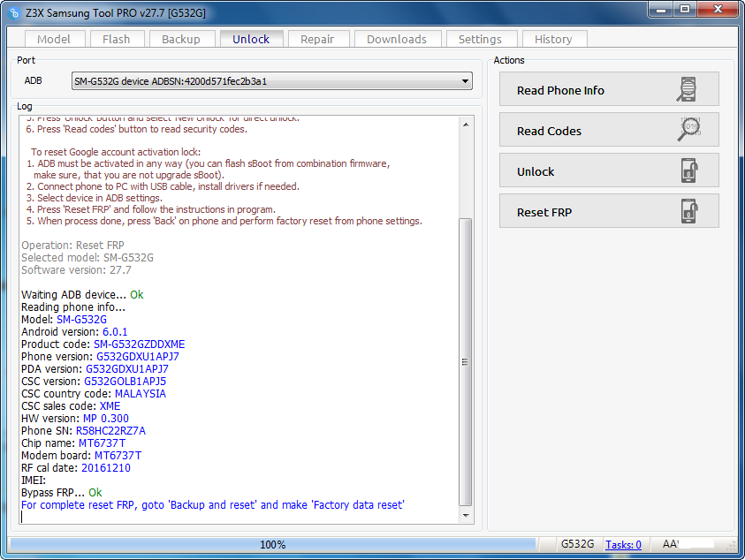The width and height of the screenshot is (745, 560).
Task: Click the Read Codes button label
Action: pyautogui.click(x=549, y=131)
